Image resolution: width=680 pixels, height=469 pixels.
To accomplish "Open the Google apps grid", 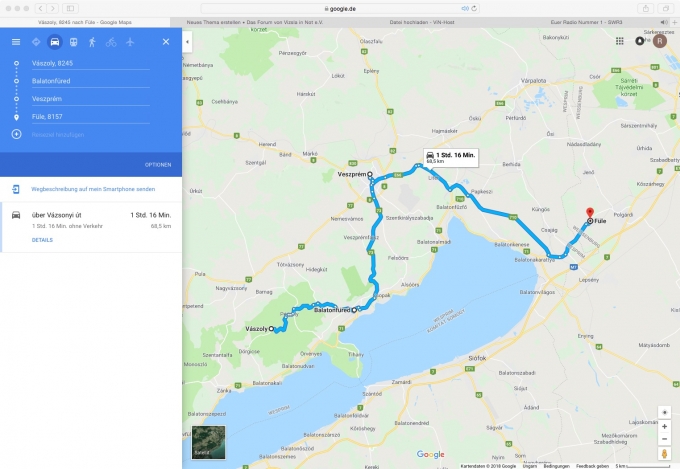I will click(x=620, y=41).
